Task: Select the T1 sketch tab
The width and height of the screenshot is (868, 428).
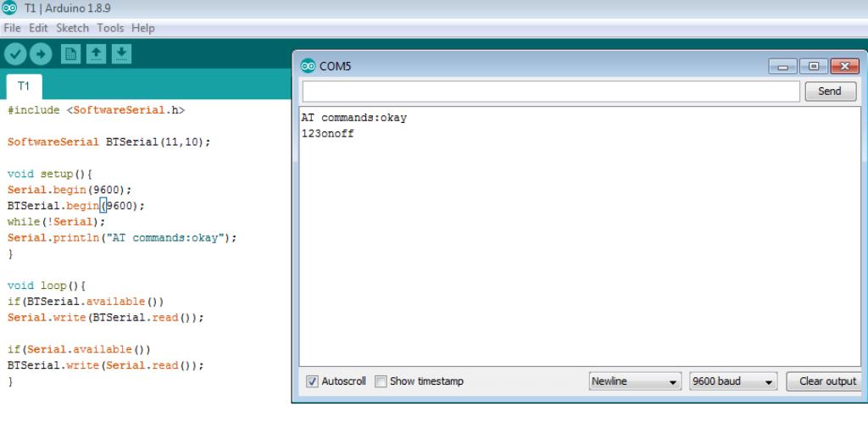Action: 24,86
